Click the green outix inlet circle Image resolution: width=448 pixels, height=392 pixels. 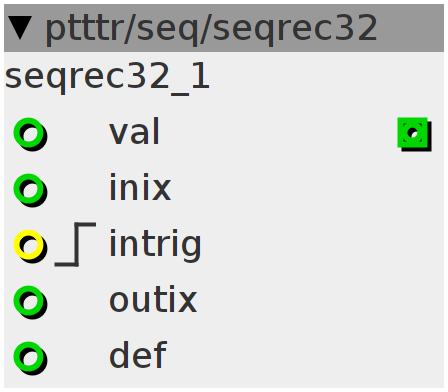(x=29, y=301)
